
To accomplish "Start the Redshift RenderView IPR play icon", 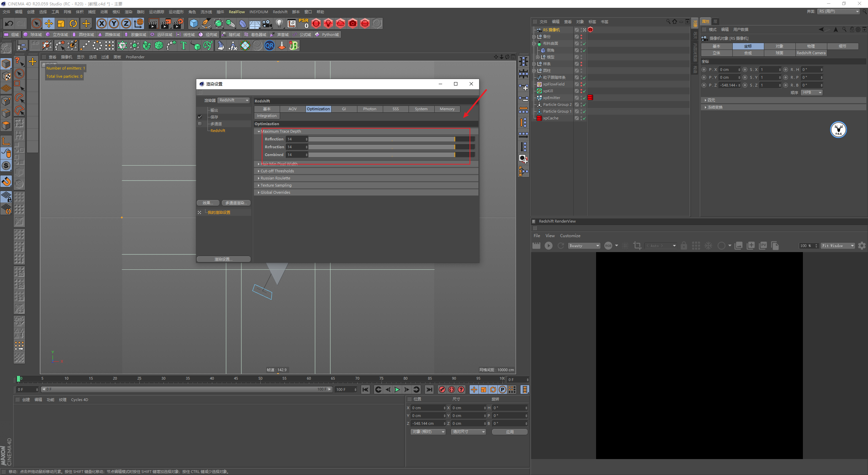I will [x=548, y=246].
